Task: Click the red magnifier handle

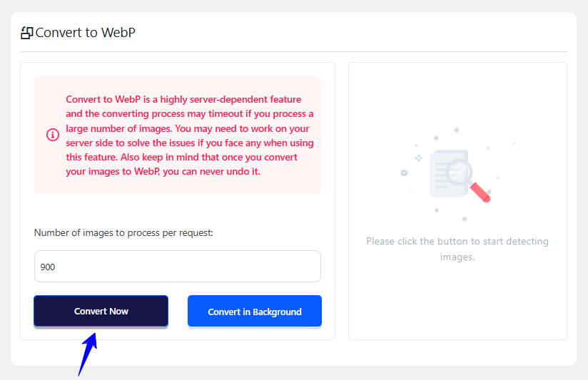Action: click(x=482, y=192)
